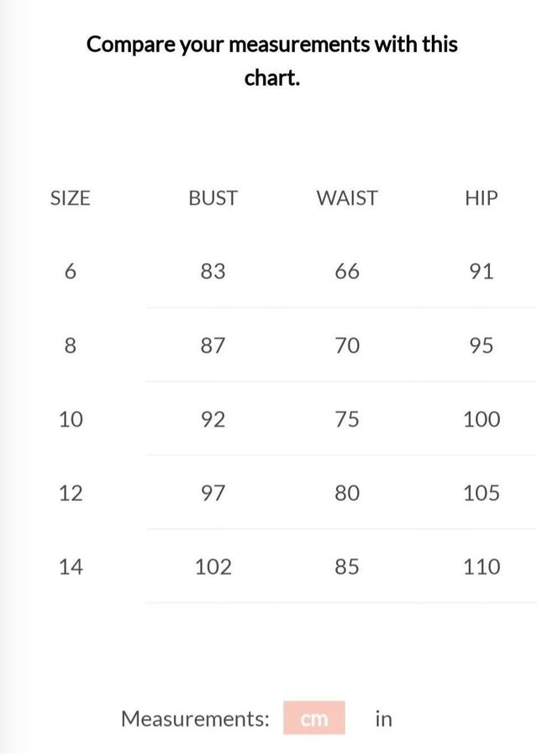The width and height of the screenshot is (537, 756).
Task: Click the SIZE column header
Action: (71, 198)
